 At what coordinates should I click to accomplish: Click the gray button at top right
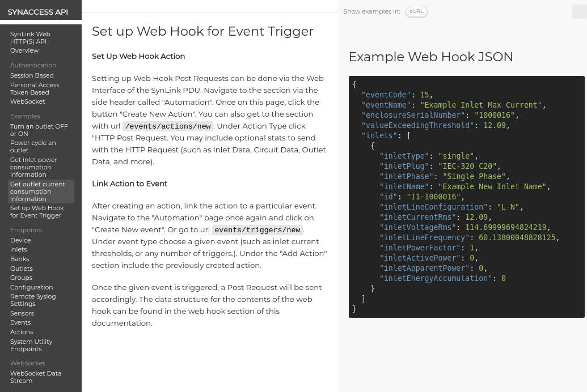click(x=579, y=11)
